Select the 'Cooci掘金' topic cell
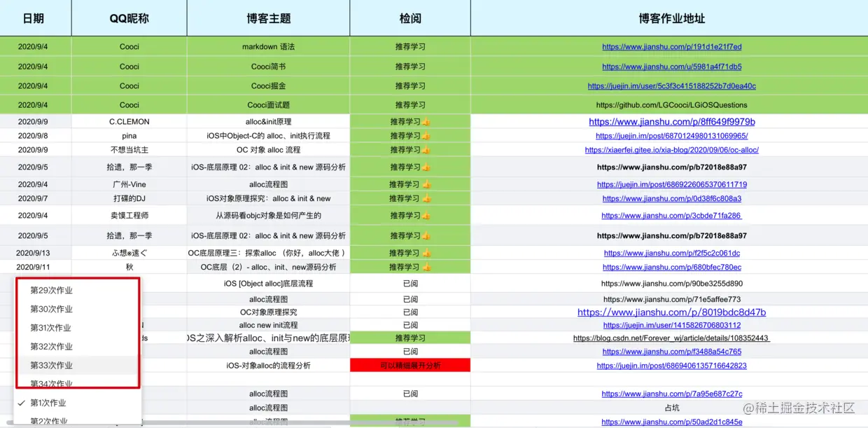 (x=269, y=86)
